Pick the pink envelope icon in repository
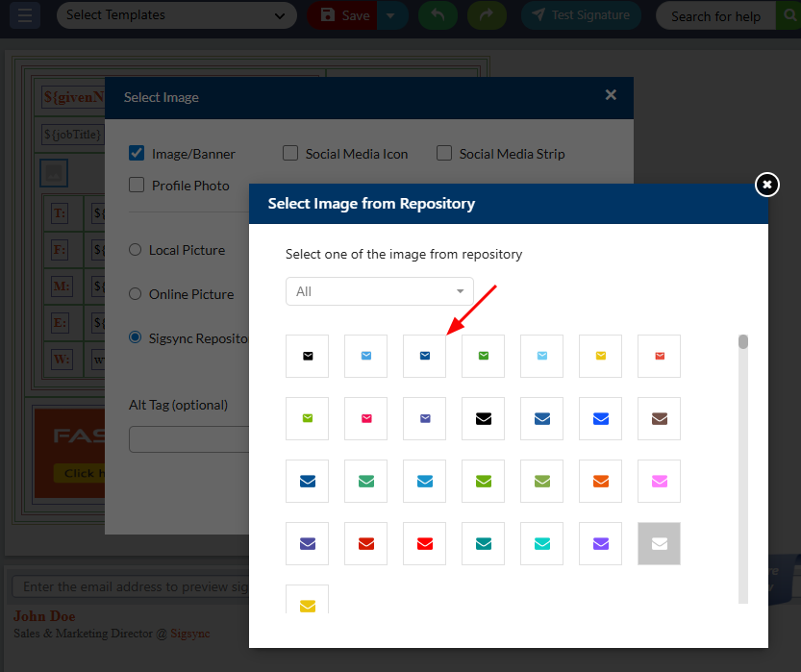This screenshot has width=801, height=672. (659, 481)
